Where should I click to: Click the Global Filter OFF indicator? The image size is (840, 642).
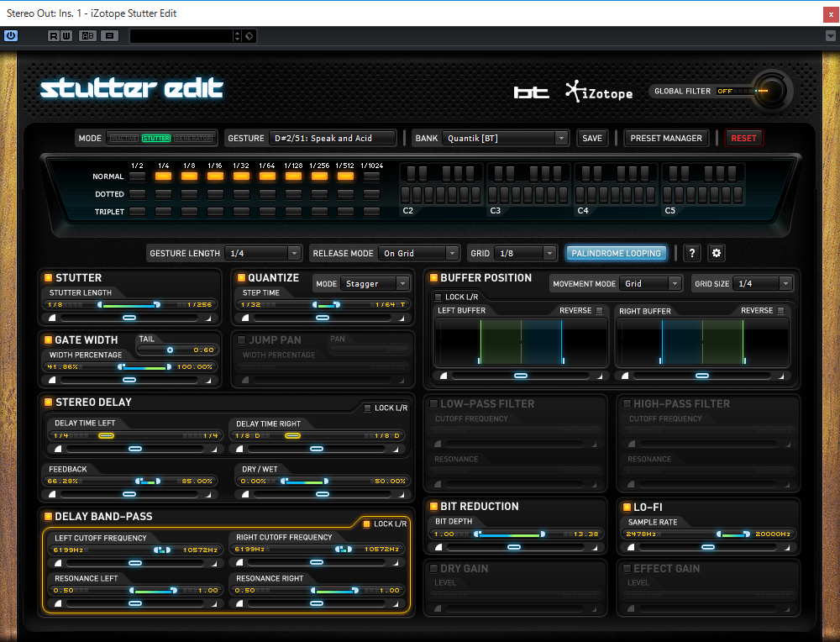[725, 91]
